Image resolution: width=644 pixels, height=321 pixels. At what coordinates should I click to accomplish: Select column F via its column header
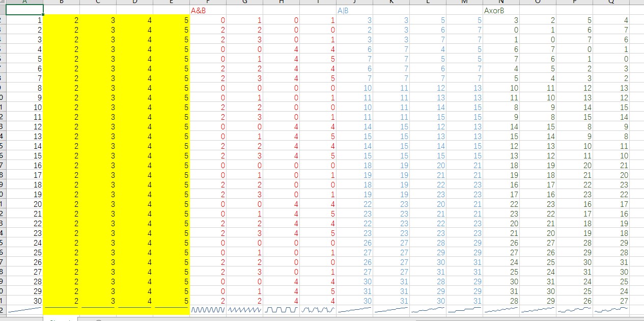click(208, 2)
